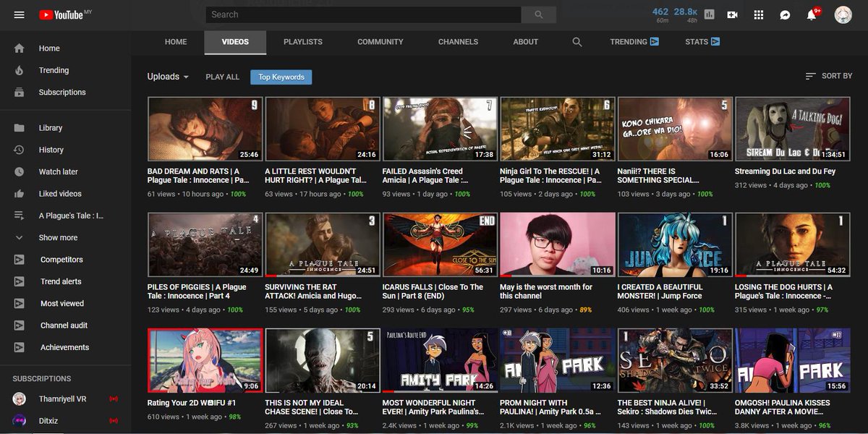The height and width of the screenshot is (434, 868).
Task: Open A LITTLE REST WOULDN'T HURT title
Action: click(315, 176)
